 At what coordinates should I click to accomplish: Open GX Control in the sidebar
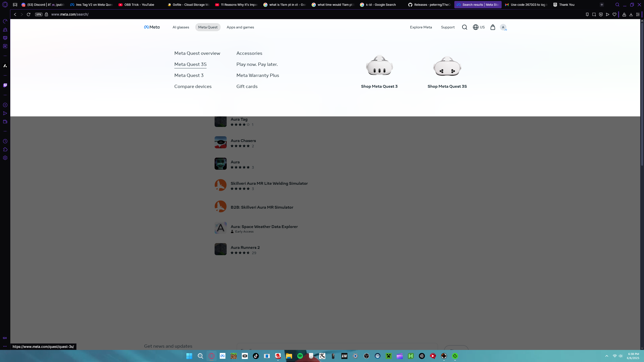[x=5, y=21]
